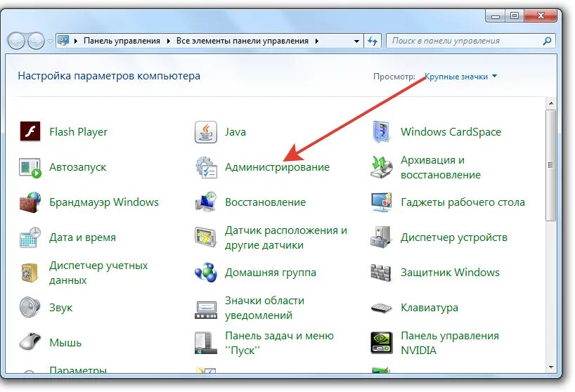Click the Все элементы панели управления breadcrumb

pos(243,41)
